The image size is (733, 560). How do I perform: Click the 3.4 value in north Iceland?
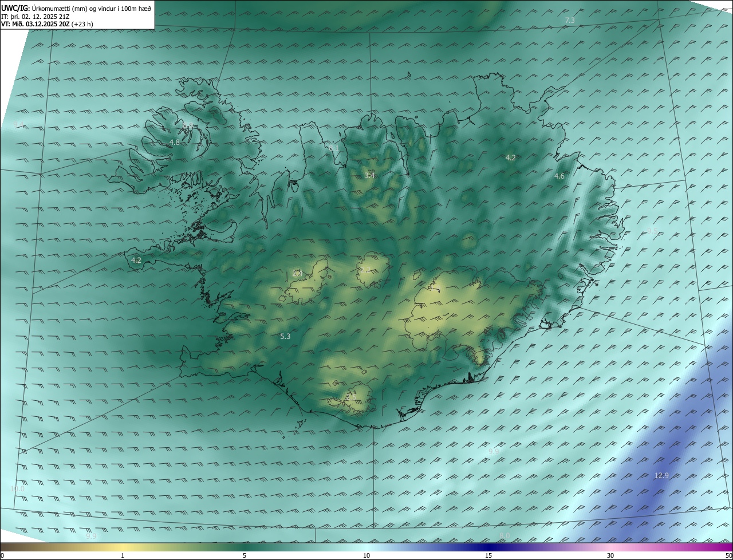tap(369, 175)
